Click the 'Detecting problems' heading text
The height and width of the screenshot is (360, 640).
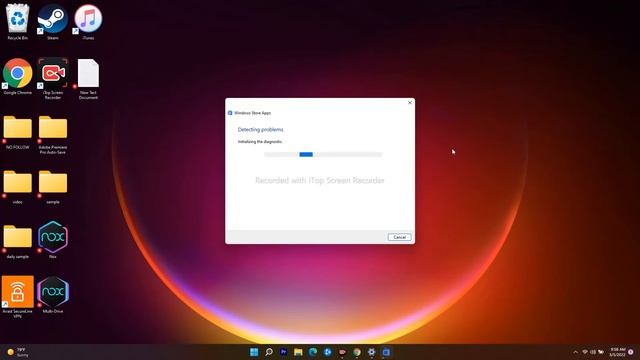260,129
